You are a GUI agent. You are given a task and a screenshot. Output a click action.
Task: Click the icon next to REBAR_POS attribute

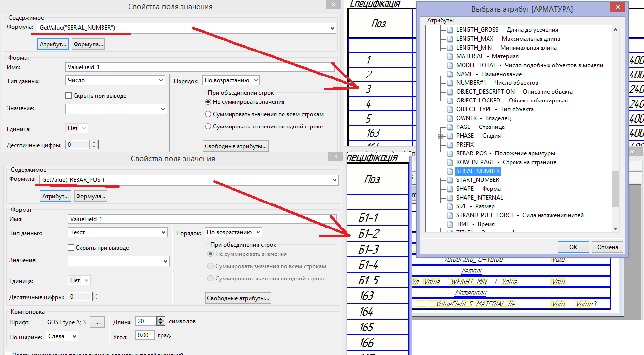point(450,153)
